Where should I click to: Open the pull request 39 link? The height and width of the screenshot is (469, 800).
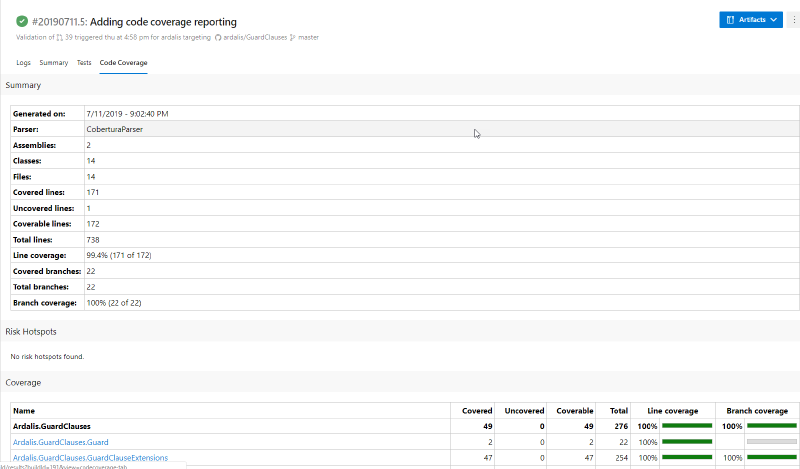point(64,37)
